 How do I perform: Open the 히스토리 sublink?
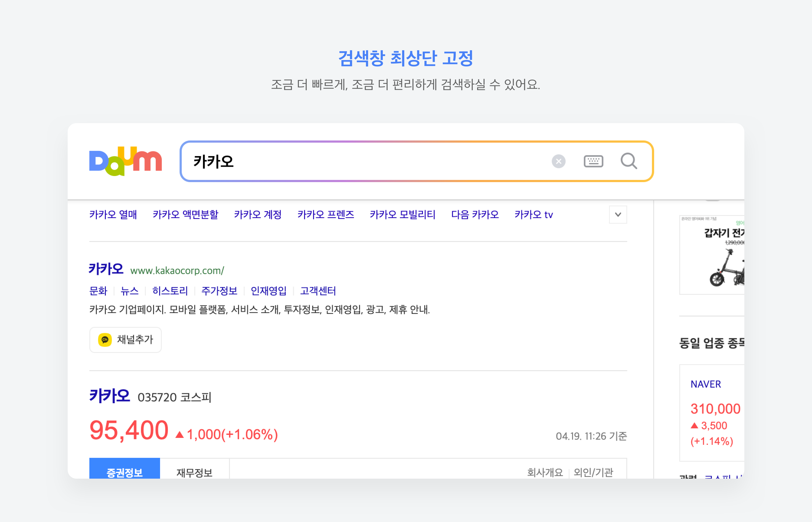(170, 291)
